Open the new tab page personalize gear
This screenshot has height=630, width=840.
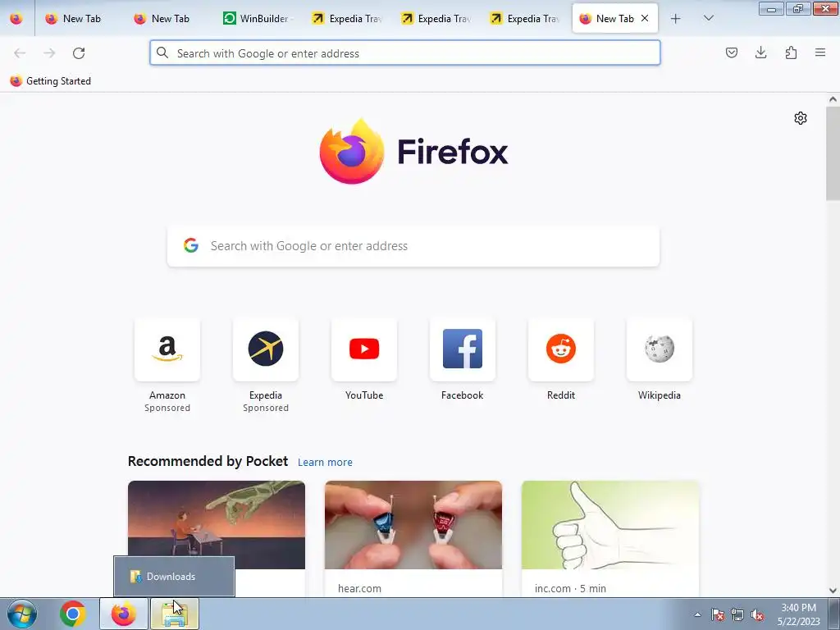[x=801, y=118]
